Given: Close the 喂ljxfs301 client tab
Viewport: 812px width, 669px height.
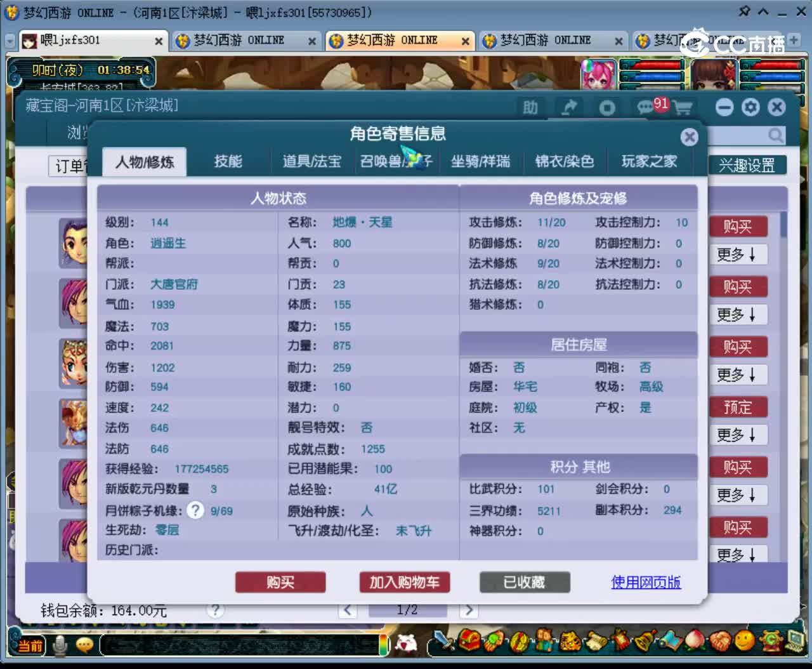Looking at the screenshot, I should click(159, 41).
